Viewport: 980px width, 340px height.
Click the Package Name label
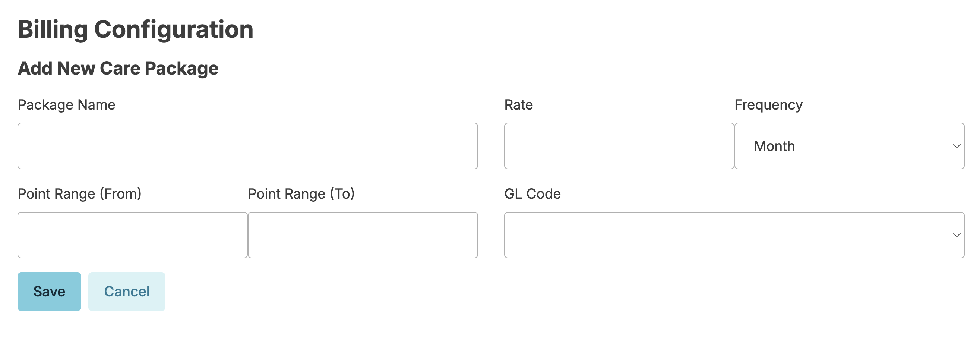[66, 105]
